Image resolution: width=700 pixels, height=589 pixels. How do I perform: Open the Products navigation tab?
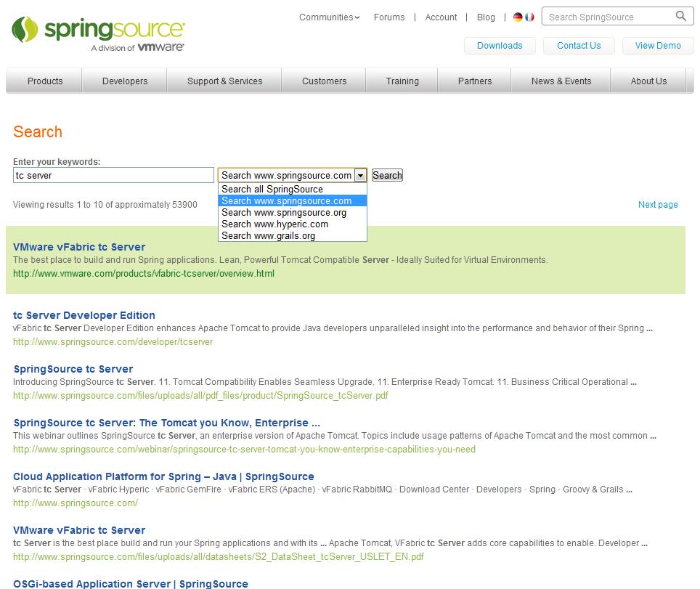click(x=44, y=81)
